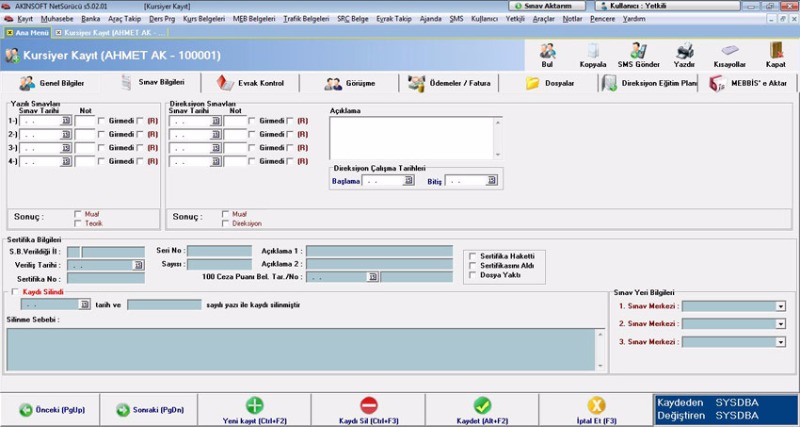Click the Kapat exit door icon

coord(776,51)
